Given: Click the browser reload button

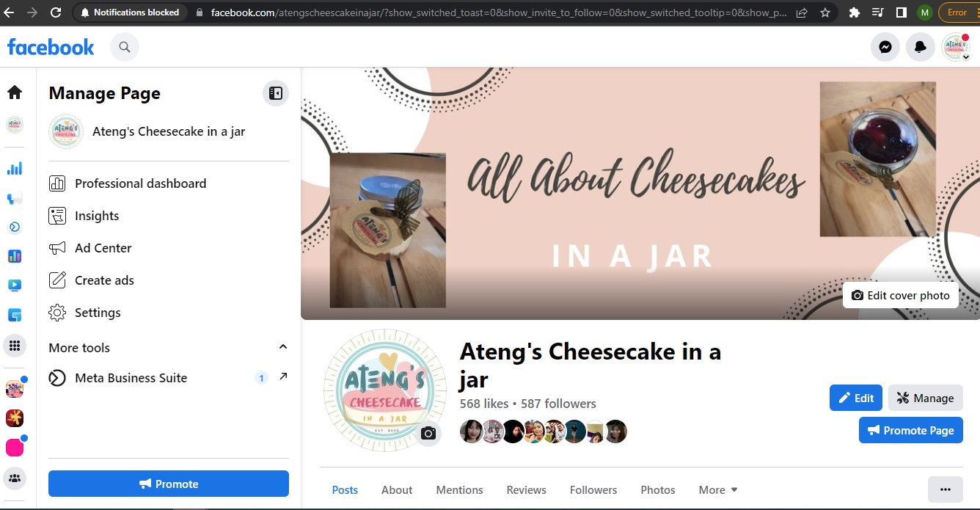Looking at the screenshot, I should [x=56, y=12].
